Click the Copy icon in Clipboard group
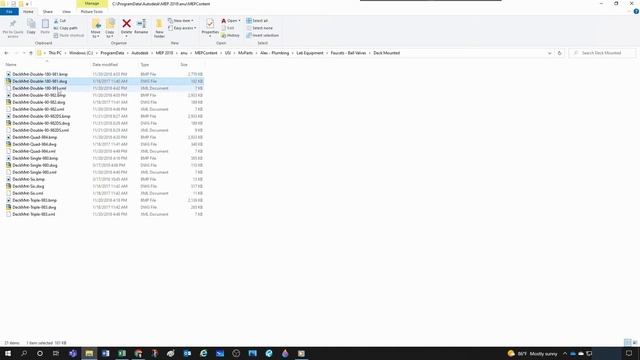This screenshot has width=640, height=360. point(31,24)
